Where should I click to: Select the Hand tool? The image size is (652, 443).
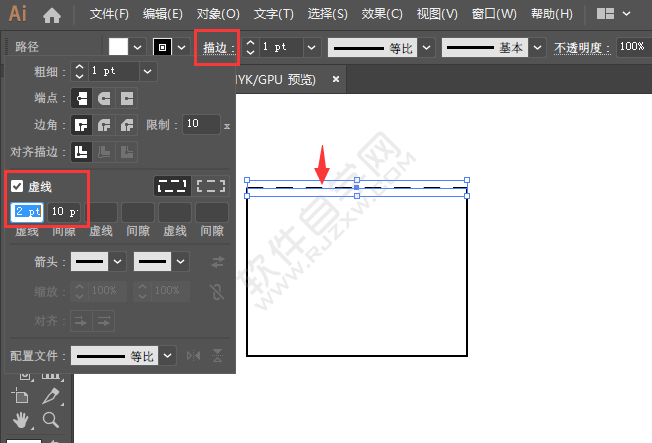21,421
